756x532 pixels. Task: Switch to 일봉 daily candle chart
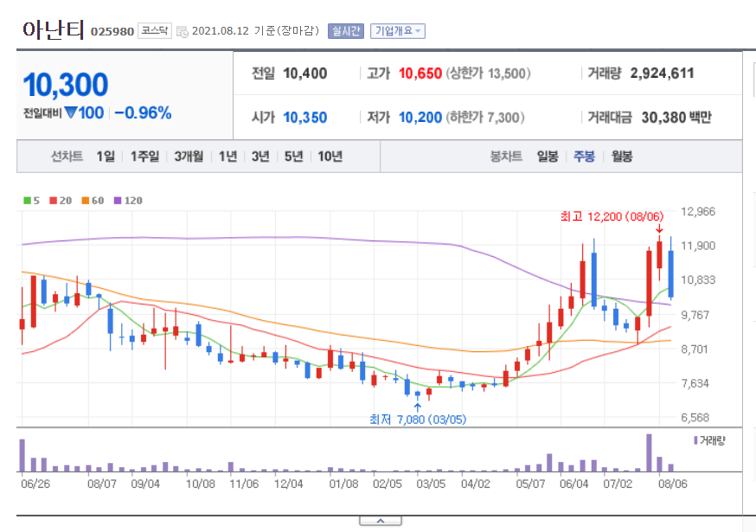coord(548,157)
